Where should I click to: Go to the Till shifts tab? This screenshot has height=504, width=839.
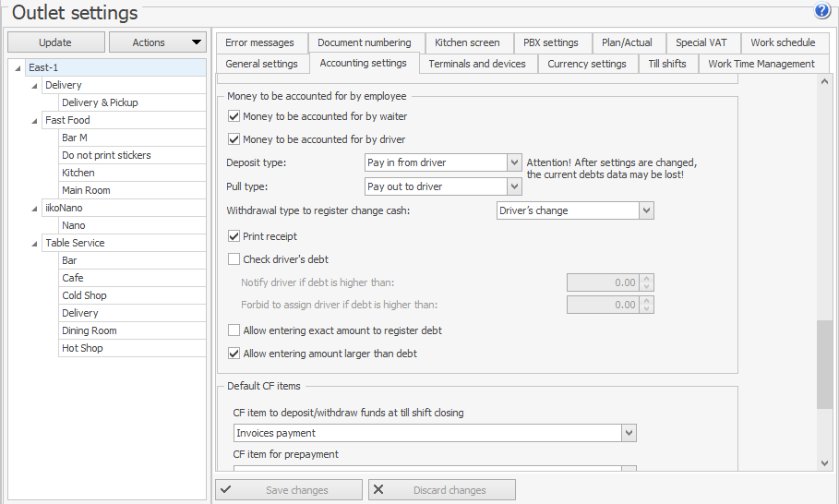tap(666, 64)
